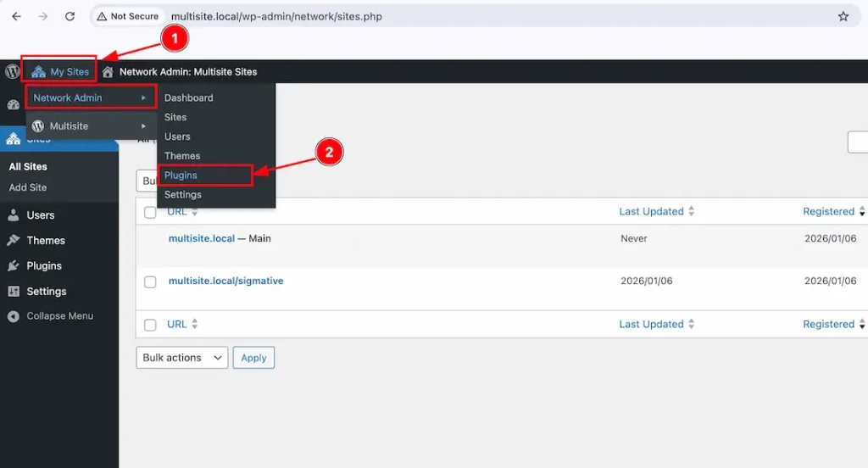Click the 2026/01/06 last updated cell for sigmative
This screenshot has height=468, width=868.
[x=647, y=281]
